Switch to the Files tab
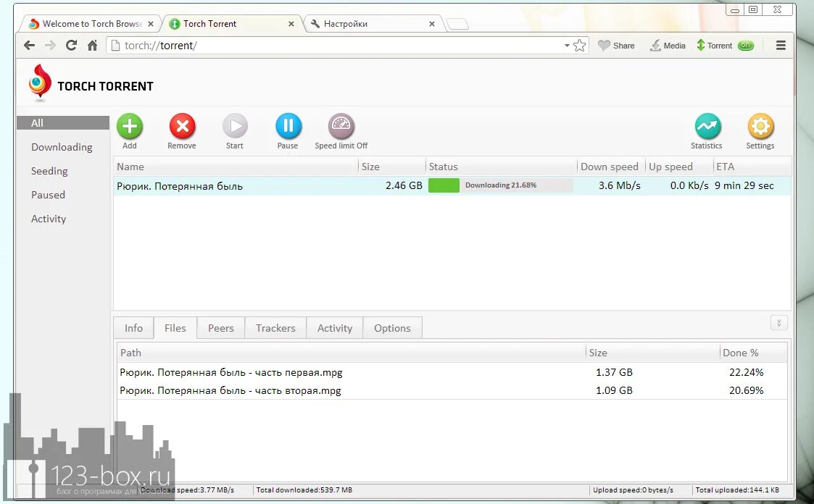The image size is (814, 504). [175, 328]
